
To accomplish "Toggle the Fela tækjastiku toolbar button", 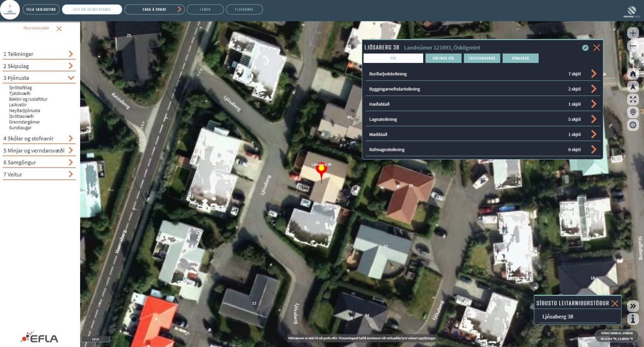I will tap(41, 9).
